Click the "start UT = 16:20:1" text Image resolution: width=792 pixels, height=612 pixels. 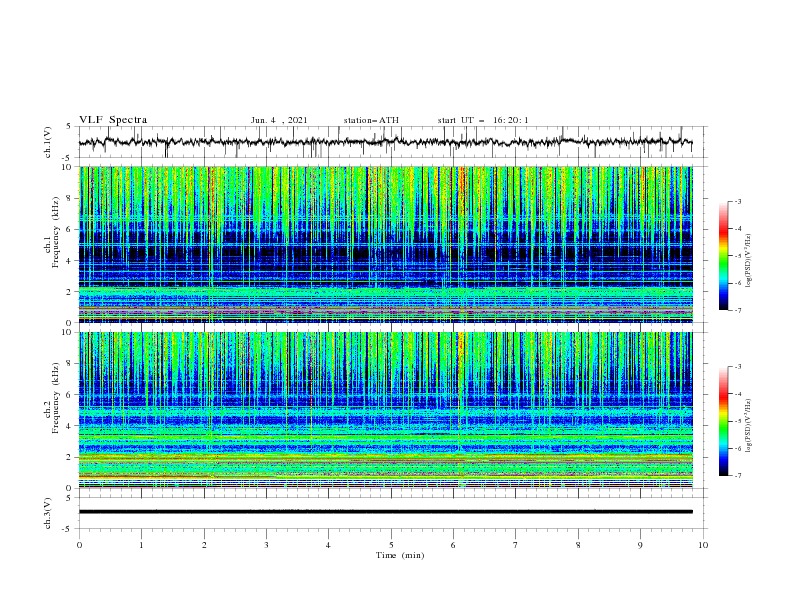483,120
